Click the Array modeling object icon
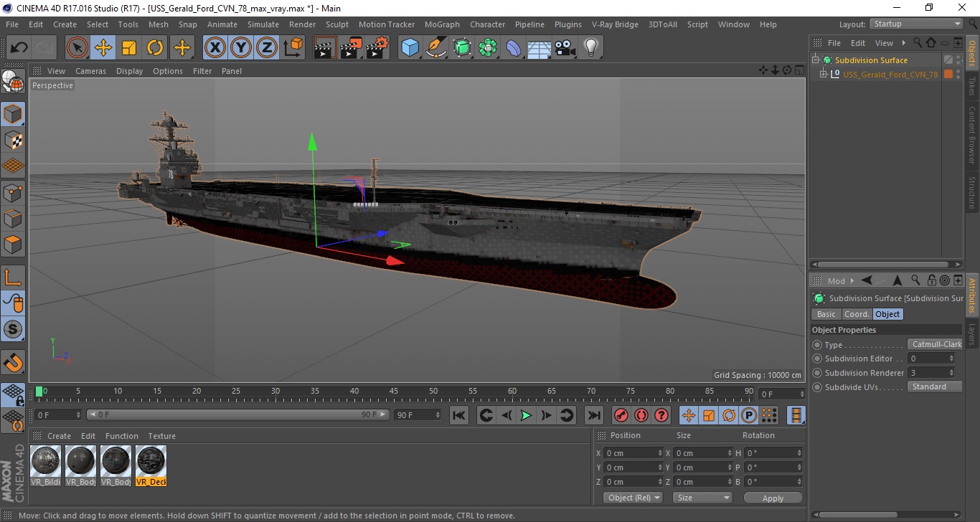 coord(489,48)
